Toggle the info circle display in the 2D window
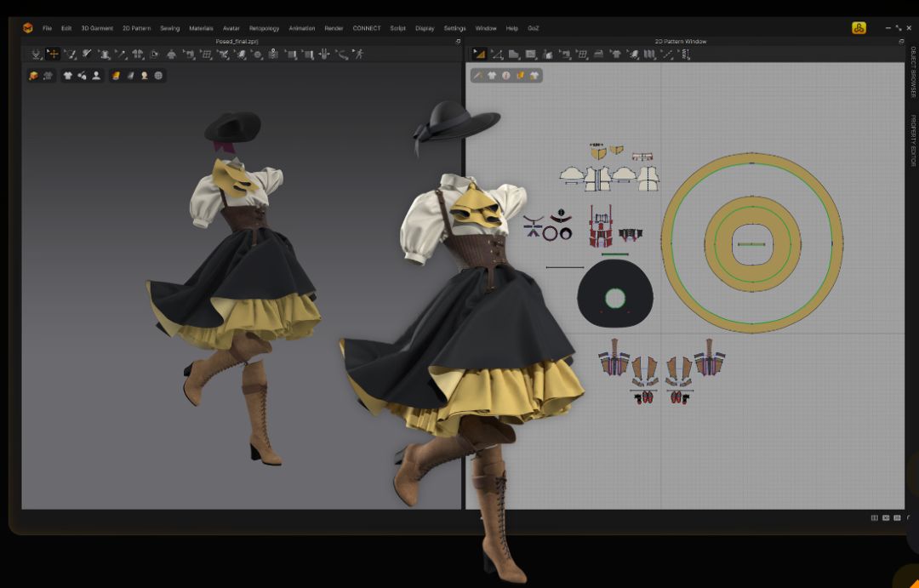The height and width of the screenshot is (588, 919). (x=505, y=76)
